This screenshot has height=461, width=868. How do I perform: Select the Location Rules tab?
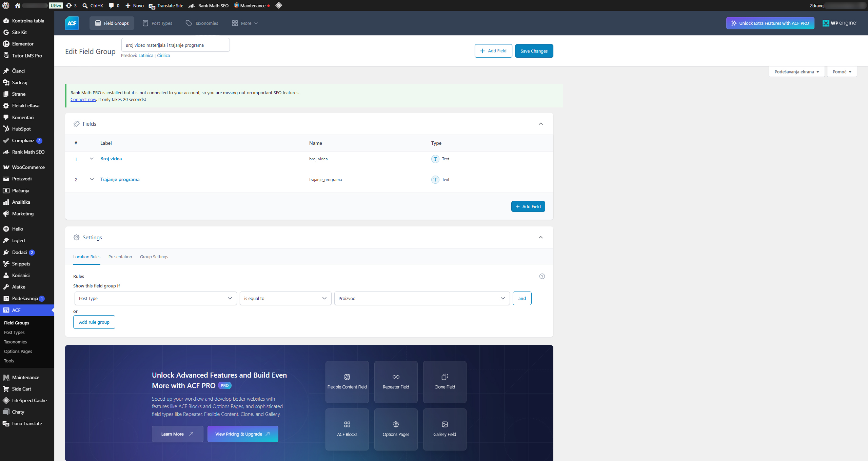click(87, 257)
